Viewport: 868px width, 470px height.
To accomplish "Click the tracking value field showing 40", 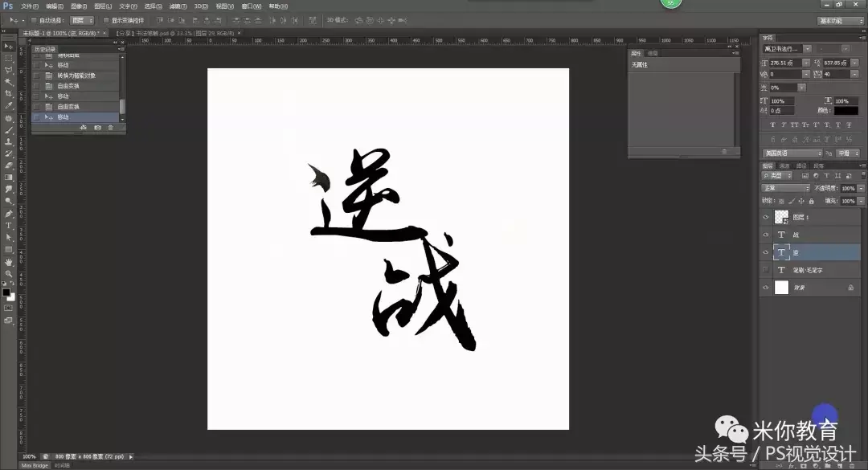I will (836, 74).
